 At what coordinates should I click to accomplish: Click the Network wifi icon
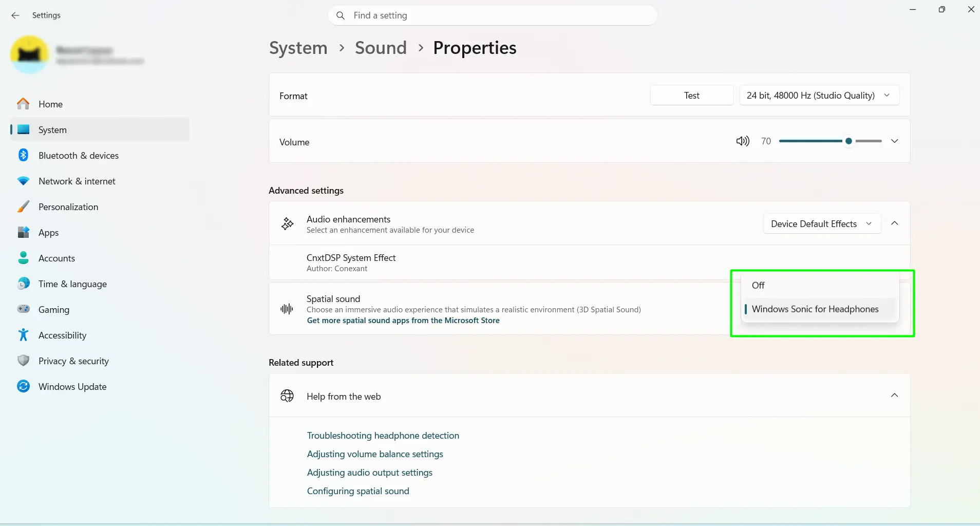[23, 181]
